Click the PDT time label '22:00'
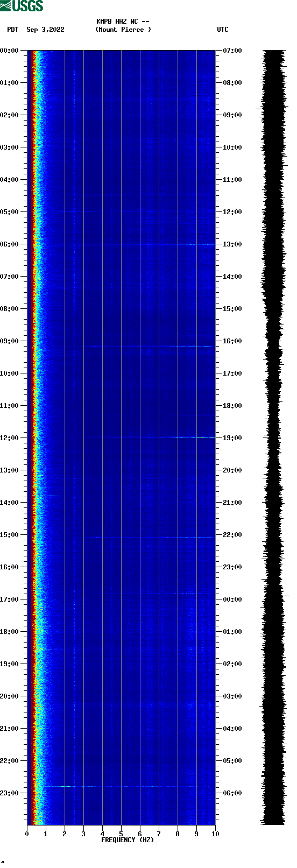Image resolution: width=297 pixels, height=868 pixels. pos(10,761)
